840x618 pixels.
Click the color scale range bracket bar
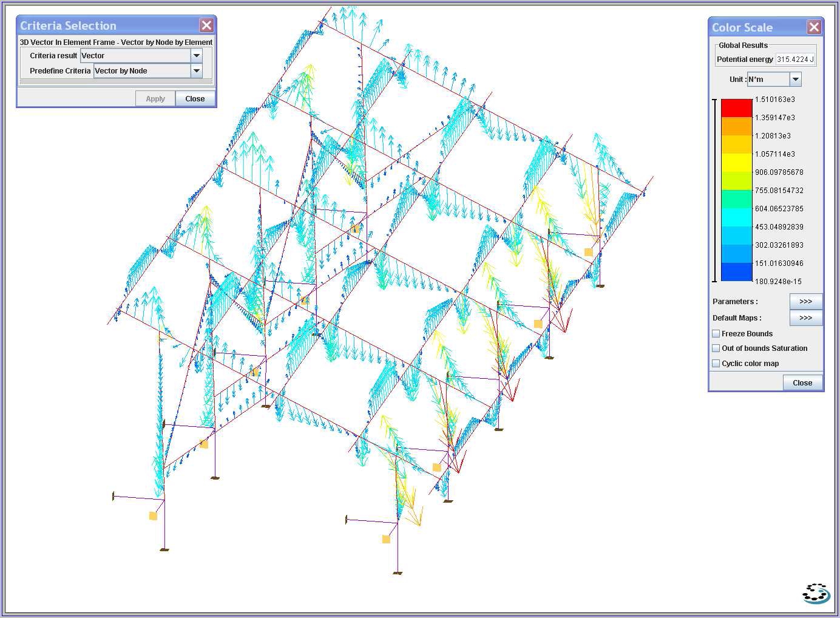click(x=715, y=191)
